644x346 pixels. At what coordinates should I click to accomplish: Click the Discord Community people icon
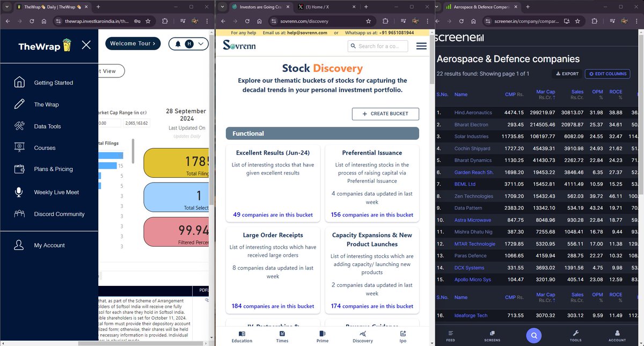(19, 214)
